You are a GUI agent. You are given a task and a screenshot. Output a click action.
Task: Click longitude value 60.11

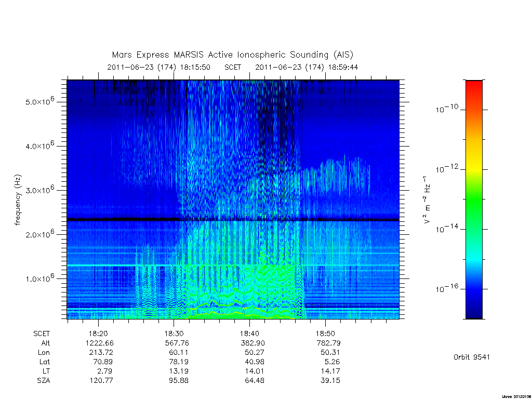[x=179, y=353]
